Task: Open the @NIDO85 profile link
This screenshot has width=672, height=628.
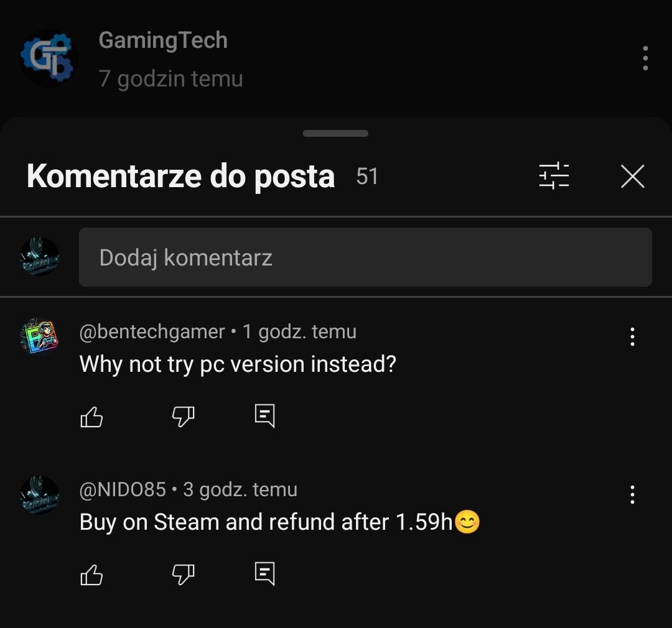Action: tap(123, 490)
